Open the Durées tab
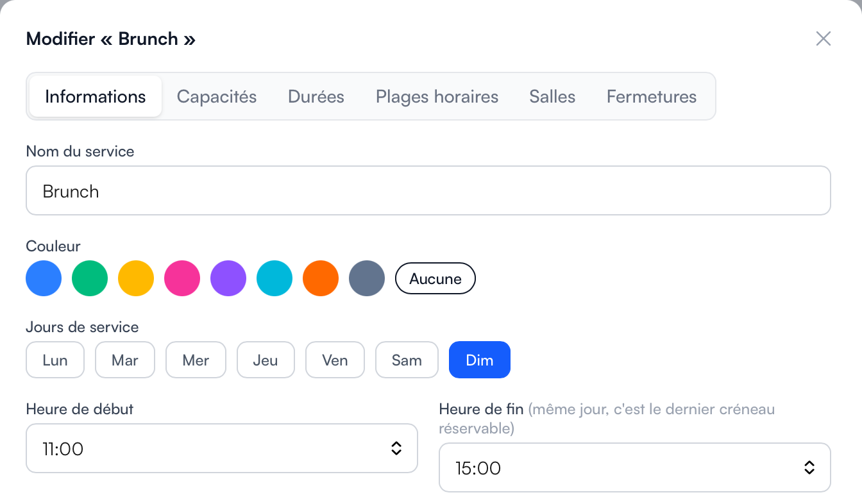 coord(316,97)
